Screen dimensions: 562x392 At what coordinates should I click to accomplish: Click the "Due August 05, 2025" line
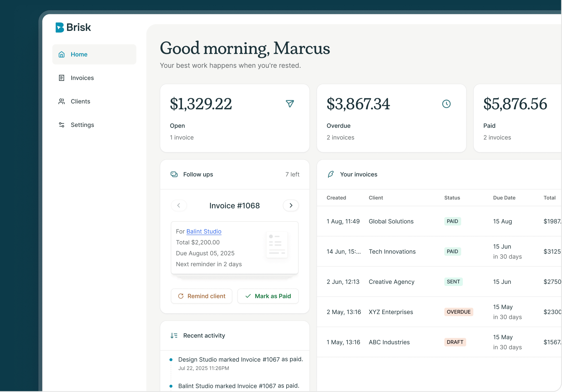tap(205, 253)
